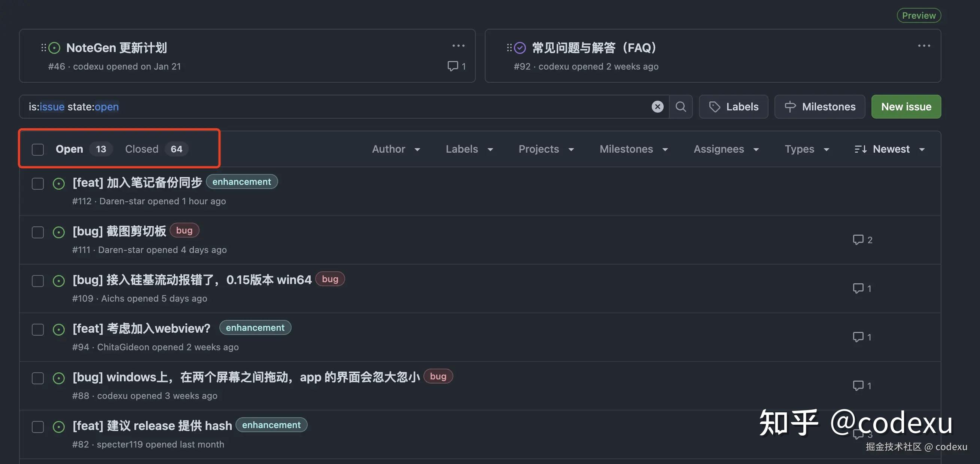Expand the Labels filter dropdown in list header
Screen dimensions: 980x464
coord(469,149)
